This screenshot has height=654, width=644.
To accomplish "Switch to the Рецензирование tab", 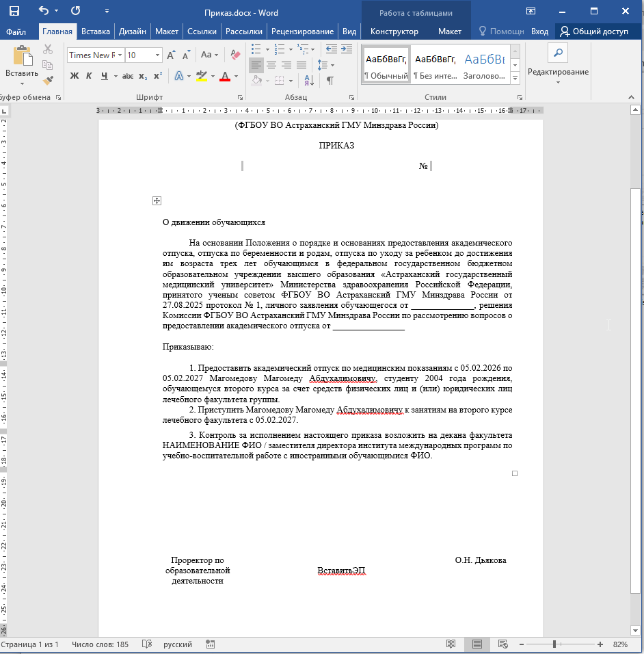I will [x=302, y=31].
